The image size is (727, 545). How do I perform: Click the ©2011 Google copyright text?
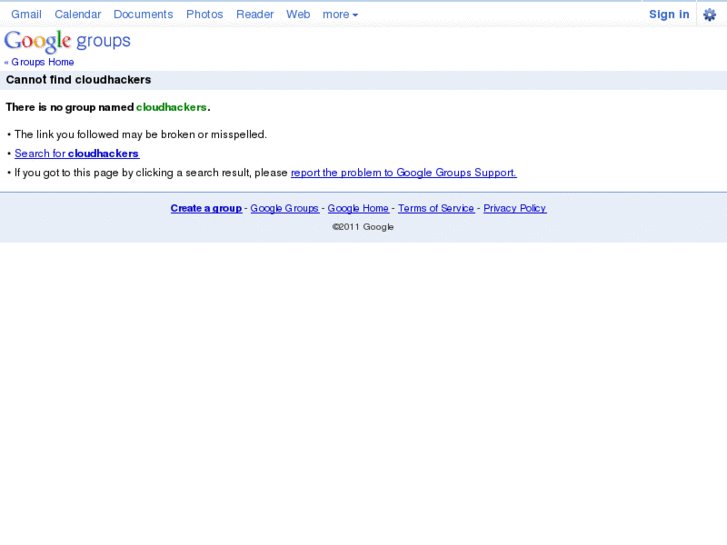(363, 227)
